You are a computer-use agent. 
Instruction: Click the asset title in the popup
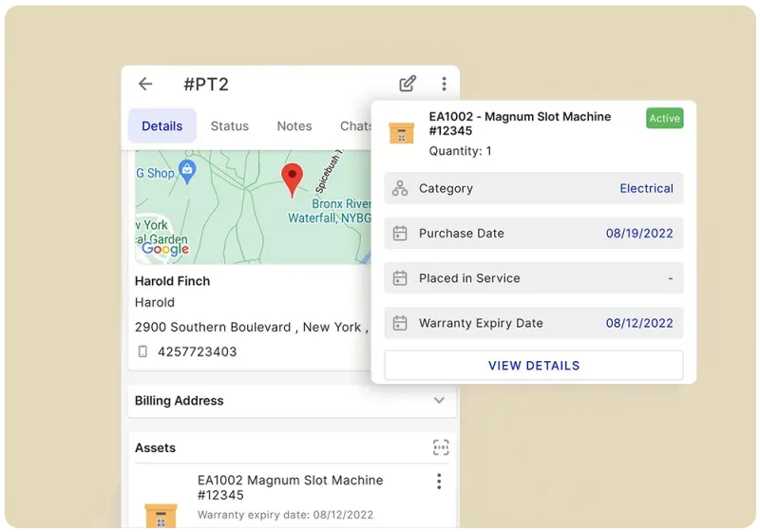coord(520,123)
